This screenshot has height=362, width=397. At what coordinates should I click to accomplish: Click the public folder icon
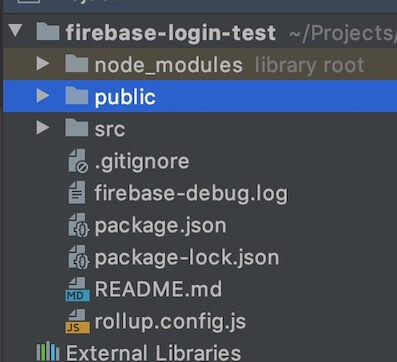(x=77, y=96)
